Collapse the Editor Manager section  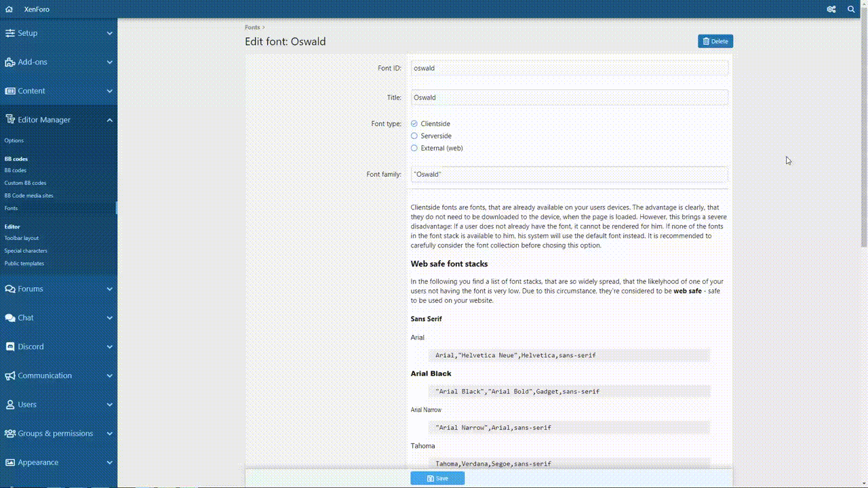point(109,120)
